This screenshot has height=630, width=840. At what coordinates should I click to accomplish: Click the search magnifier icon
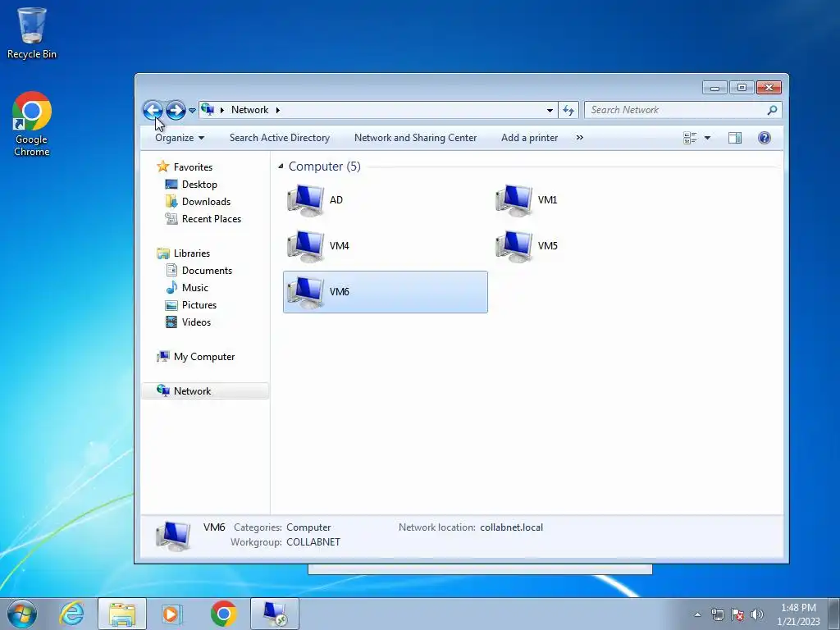pyautogui.click(x=772, y=110)
